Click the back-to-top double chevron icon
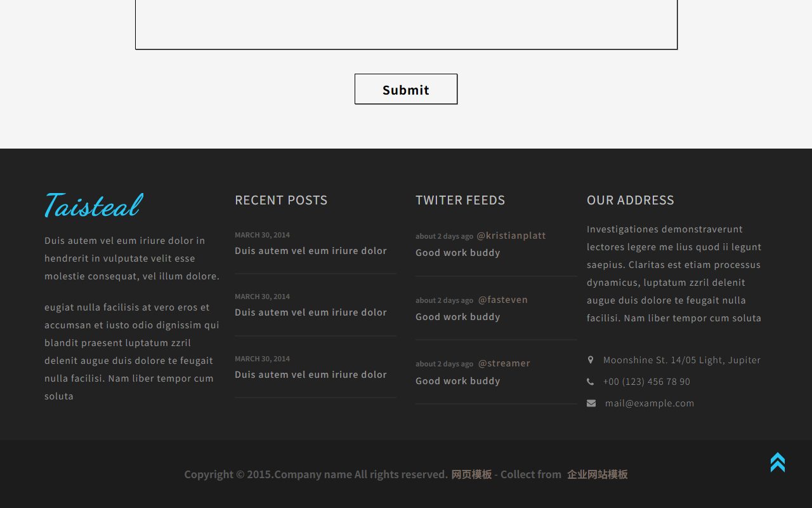Viewport: 812px width, 508px height. (x=778, y=462)
